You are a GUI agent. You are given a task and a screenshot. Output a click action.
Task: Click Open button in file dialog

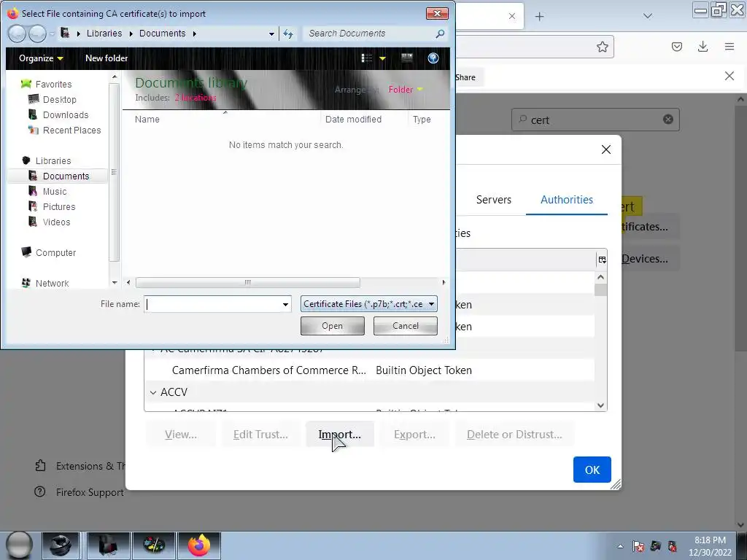coord(332,326)
